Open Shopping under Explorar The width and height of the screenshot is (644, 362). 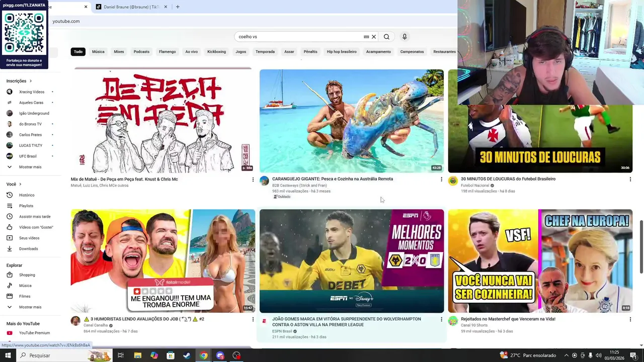(x=27, y=275)
